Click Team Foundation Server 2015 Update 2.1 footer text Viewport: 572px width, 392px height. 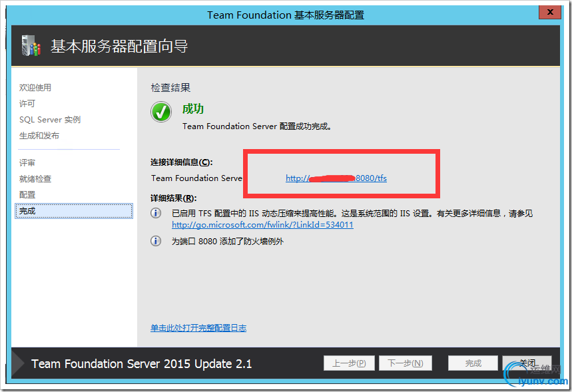click(x=142, y=363)
